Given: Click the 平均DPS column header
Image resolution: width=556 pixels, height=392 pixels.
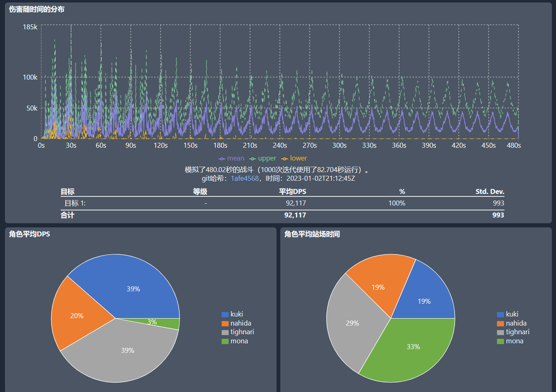Looking at the screenshot, I should coord(292,191).
